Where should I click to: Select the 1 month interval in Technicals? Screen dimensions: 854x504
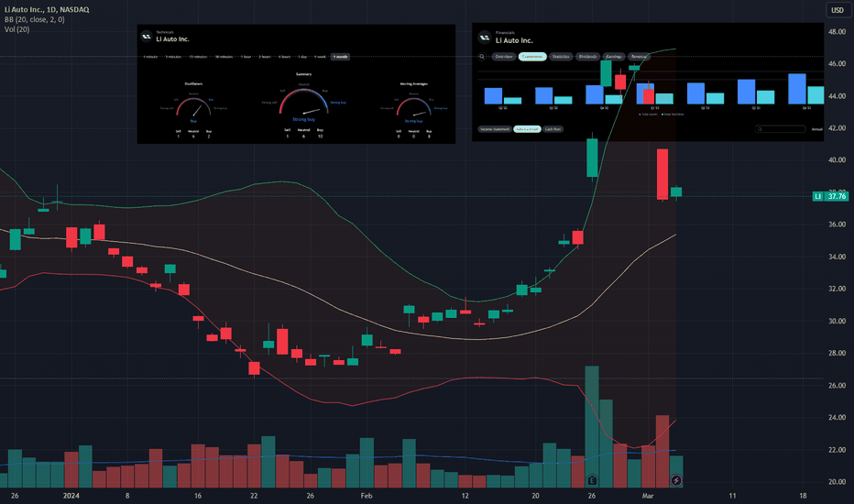pyautogui.click(x=340, y=57)
